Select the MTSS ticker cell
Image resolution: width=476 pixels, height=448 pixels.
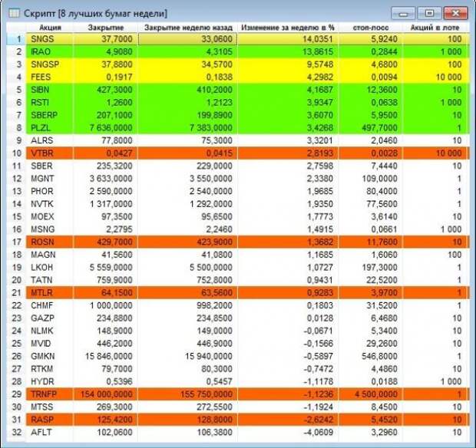50,407
